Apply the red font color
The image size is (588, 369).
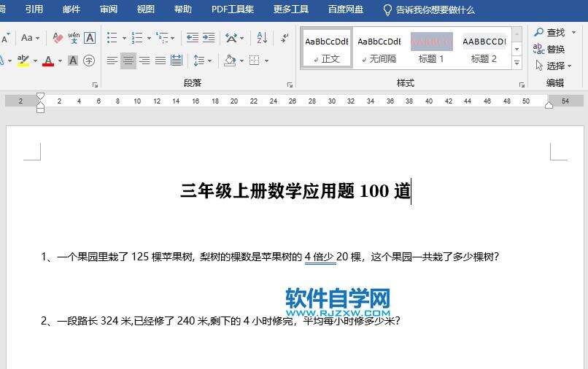[x=48, y=61]
